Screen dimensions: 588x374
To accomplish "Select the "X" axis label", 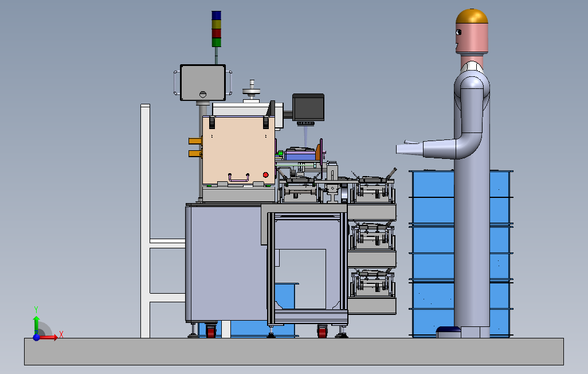I will click(x=61, y=334).
